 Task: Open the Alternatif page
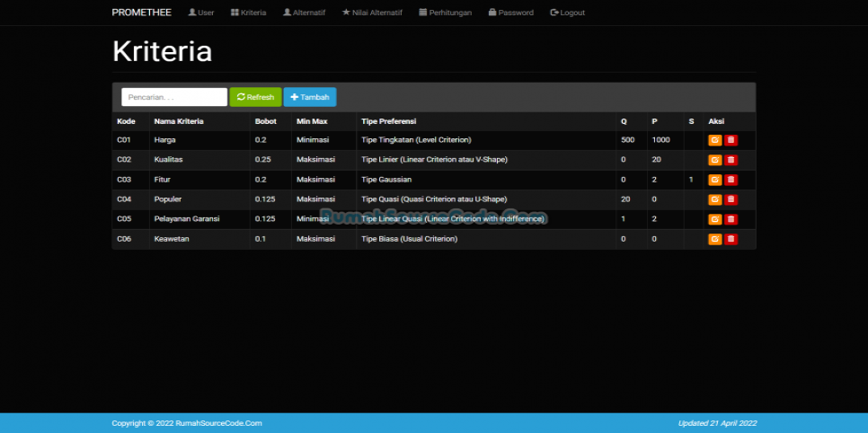[x=304, y=13]
